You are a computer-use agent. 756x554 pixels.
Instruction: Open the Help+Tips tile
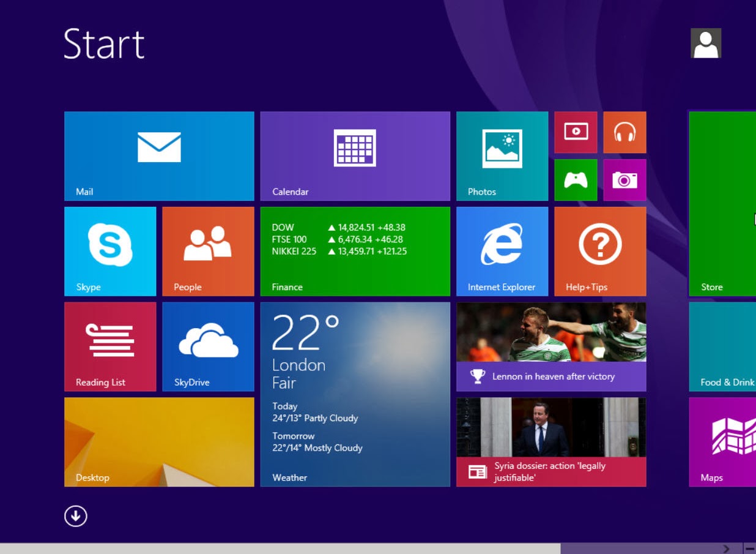pos(600,252)
